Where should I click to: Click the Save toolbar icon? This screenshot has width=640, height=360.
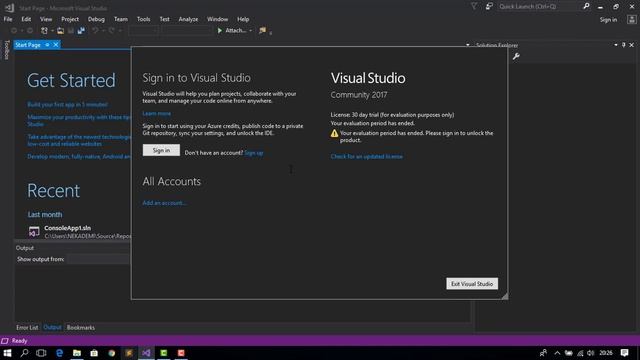[71, 31]
